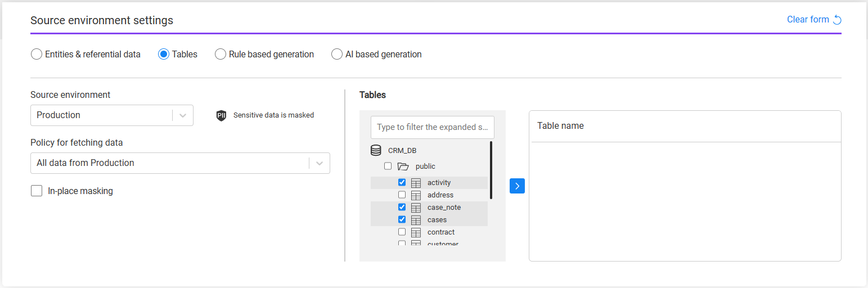Click the address table icon

(x=416, y=195)
